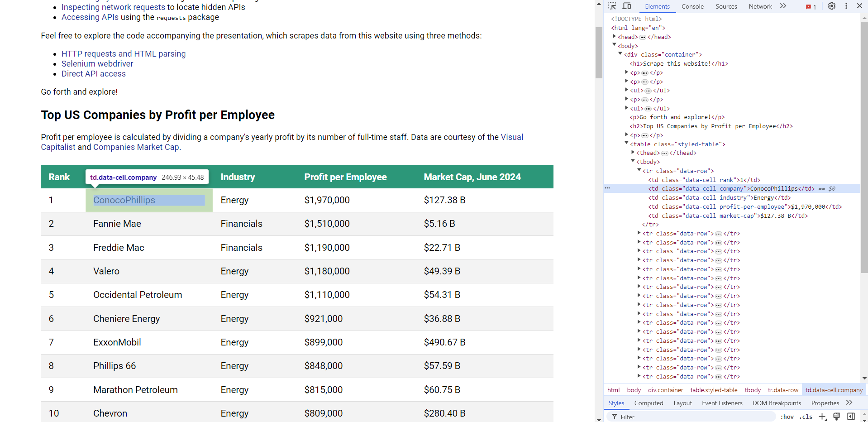Switch to the Elements tab
The height and width of the screenshot is (422, 868).
point(657,6)
